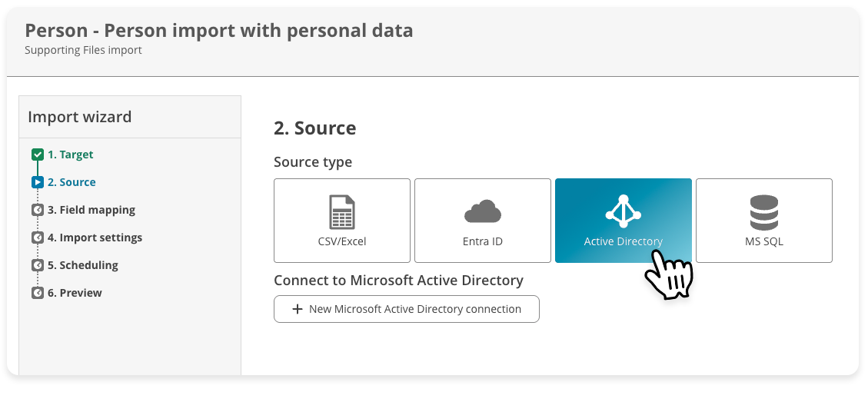
Task: Click the MS SQL tile label text
Action: [x=763, y=241]
